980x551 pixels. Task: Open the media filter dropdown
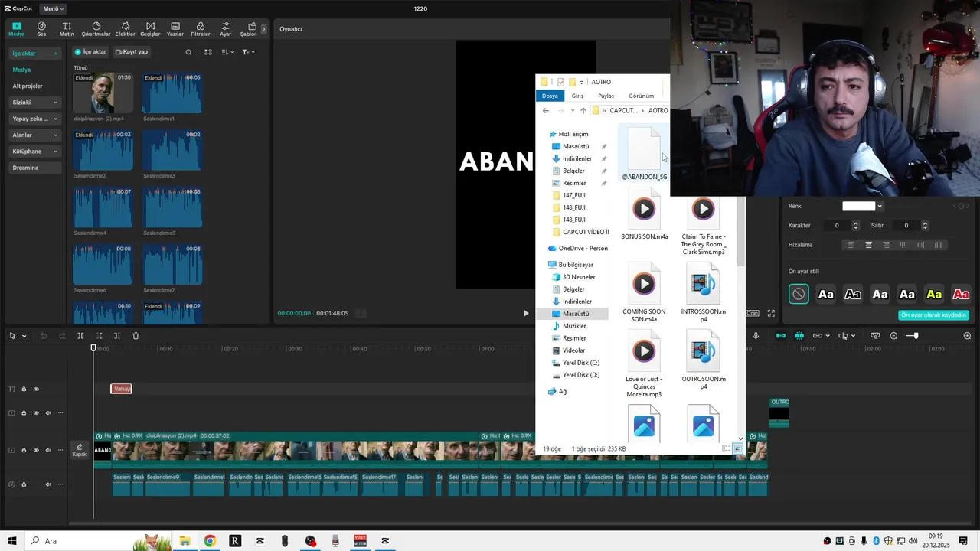pyautogui.click(x=249, y=52)
